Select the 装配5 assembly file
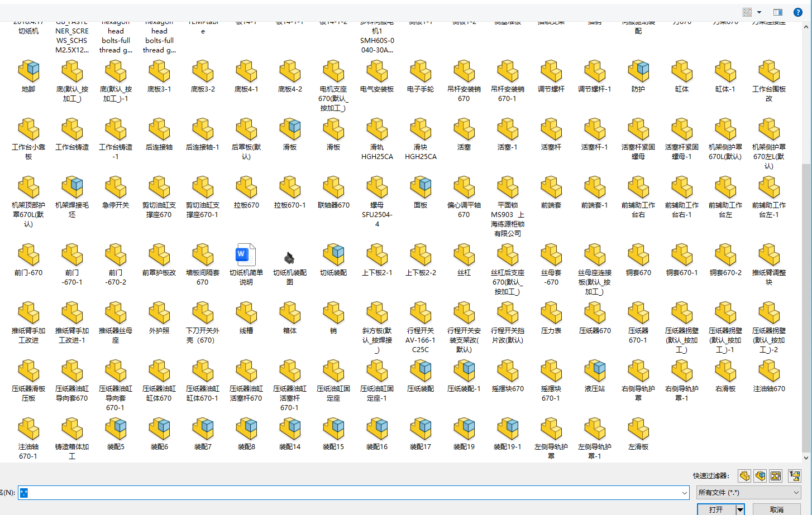 pos(116,435)
